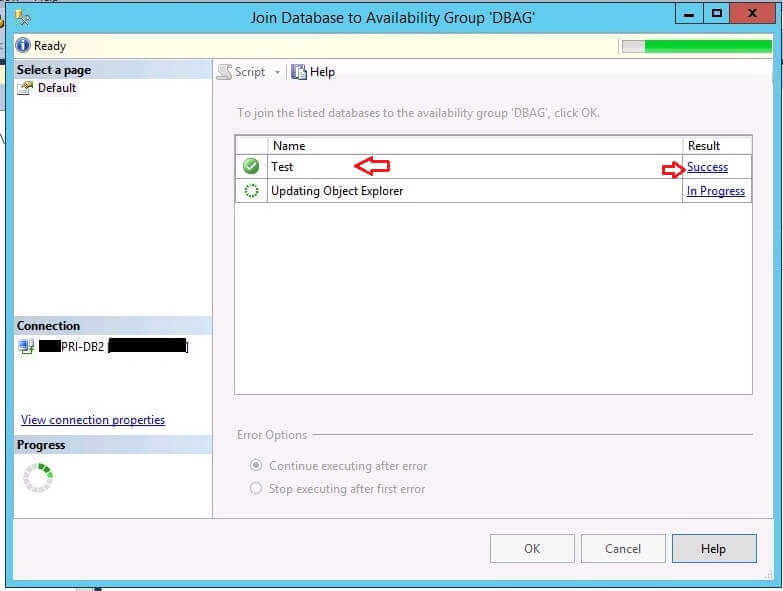The image size is (783, 591).
Task: Click the Script toolbar icon
Action: 225,72
